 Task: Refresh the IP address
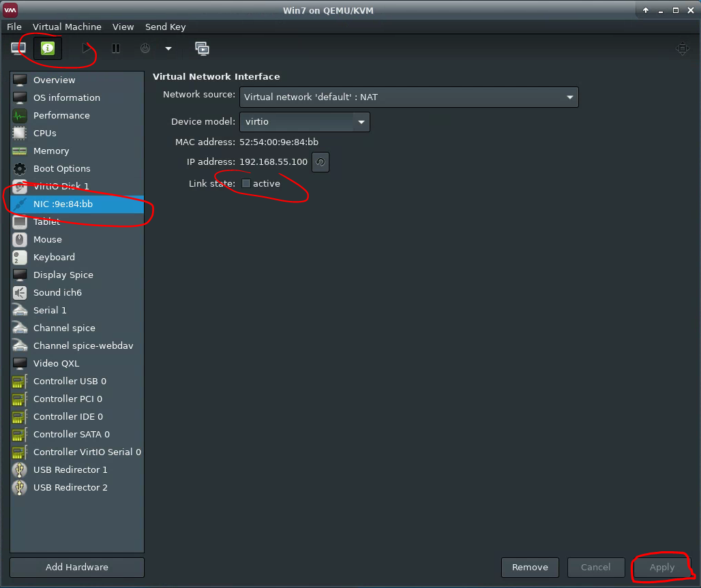pyautogui.click(x=320, y=162)
